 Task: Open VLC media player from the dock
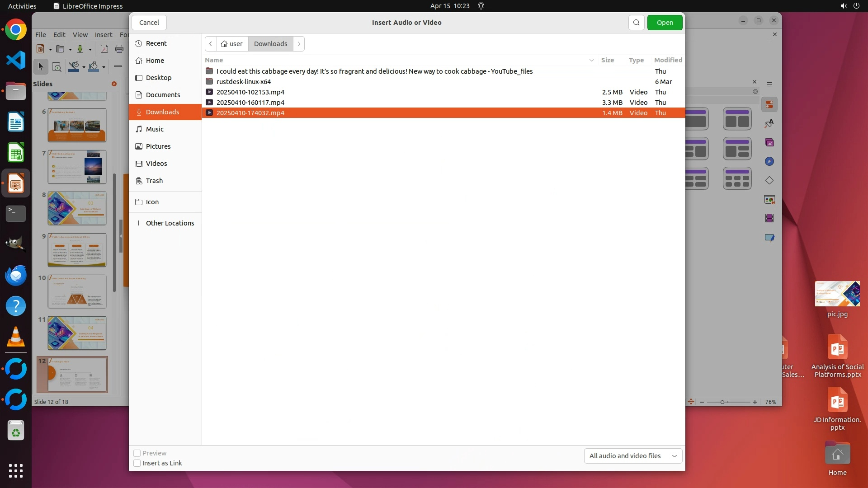coord(16,337)
